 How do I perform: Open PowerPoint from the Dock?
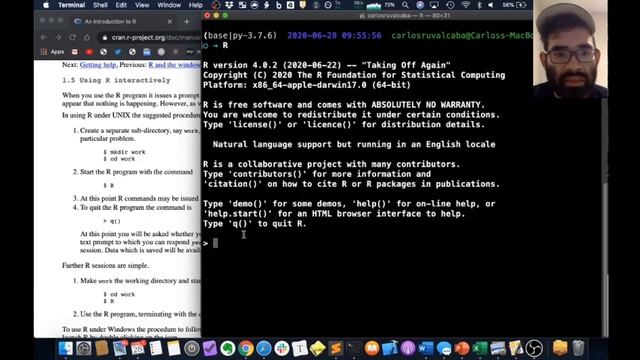pos(462,349)
